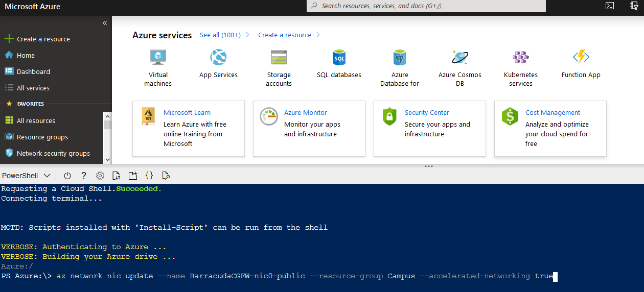Screen dimensions: 644x292
Task: Click 'Succeeded.' text in terminal
Action: click(139, 188)
